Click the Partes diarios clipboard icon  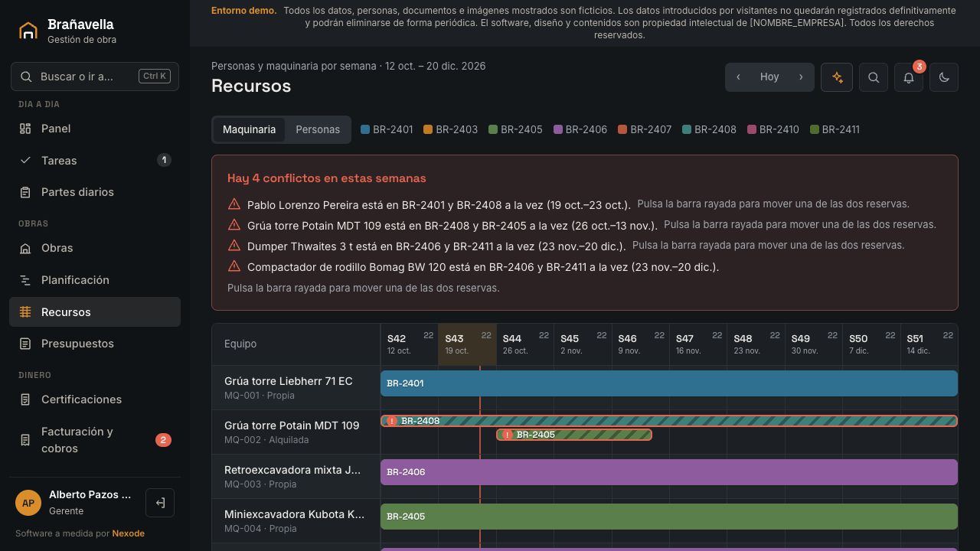point(25,192)
